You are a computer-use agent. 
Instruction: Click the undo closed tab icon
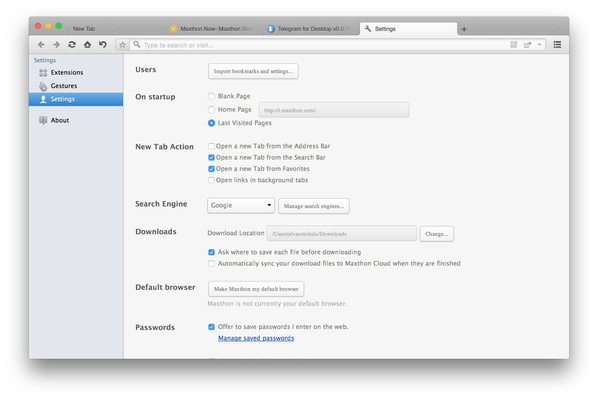pyautogui.click(x=103, y=45)
